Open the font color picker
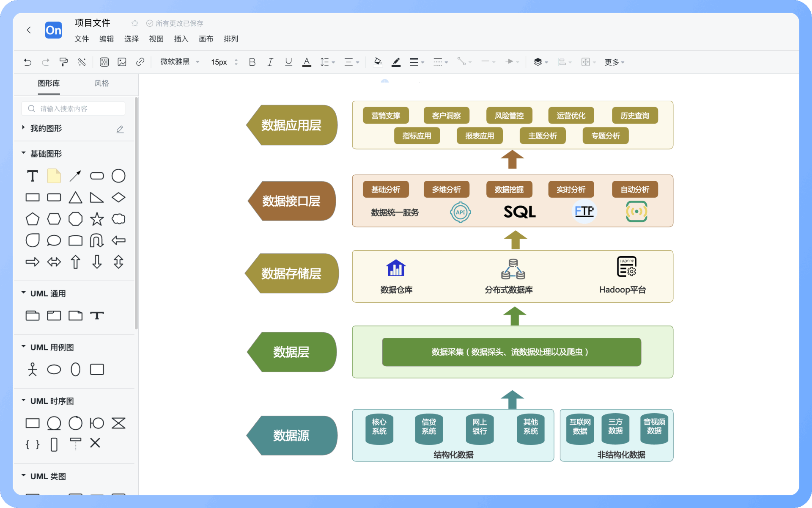The width and height of the screenshot is (812, 508). point(307,62)
